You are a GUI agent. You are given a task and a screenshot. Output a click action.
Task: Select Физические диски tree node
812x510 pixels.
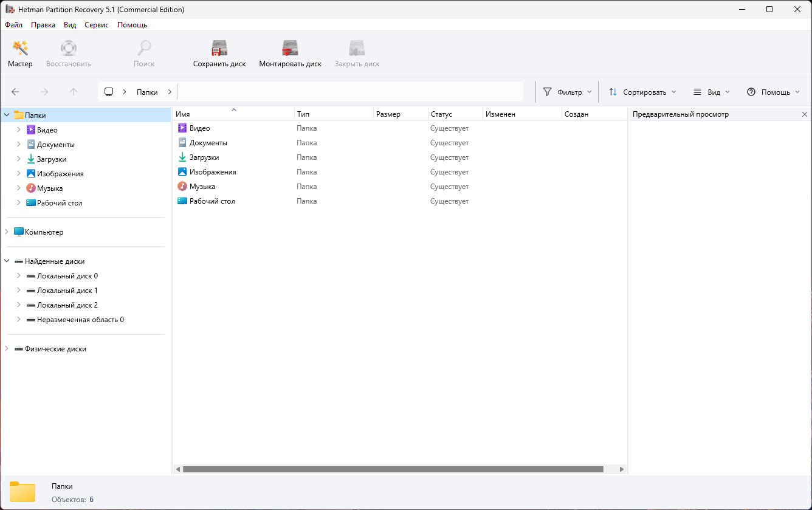click(55, 349)
